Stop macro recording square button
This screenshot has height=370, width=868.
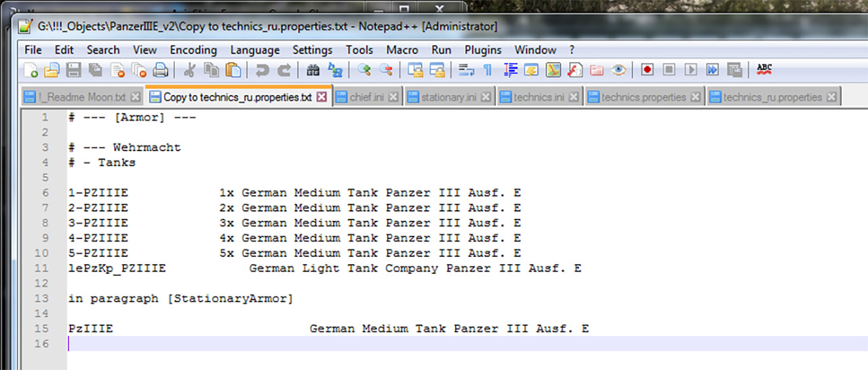[x=669, y=70]
